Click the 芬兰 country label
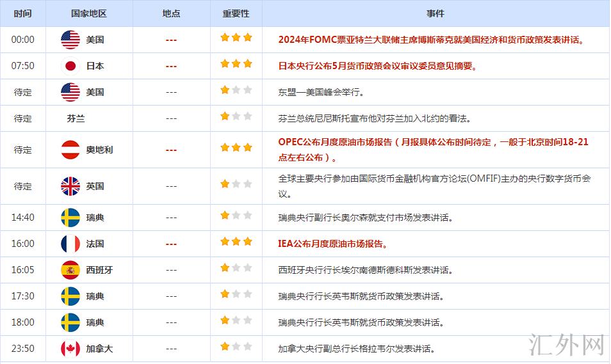Image resolution: width=611 pixels, height=364 pixels. coord(76,118)
